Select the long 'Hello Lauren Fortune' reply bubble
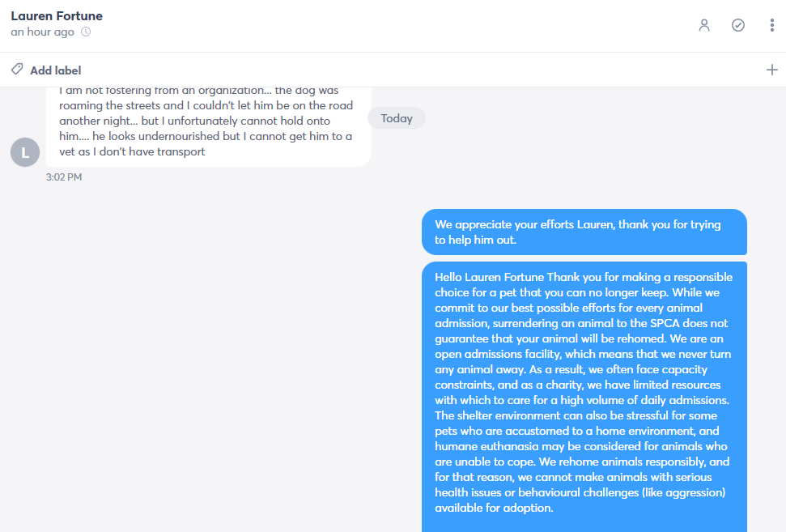The height and width of the screenshot is (532, 786). (584, 397)
